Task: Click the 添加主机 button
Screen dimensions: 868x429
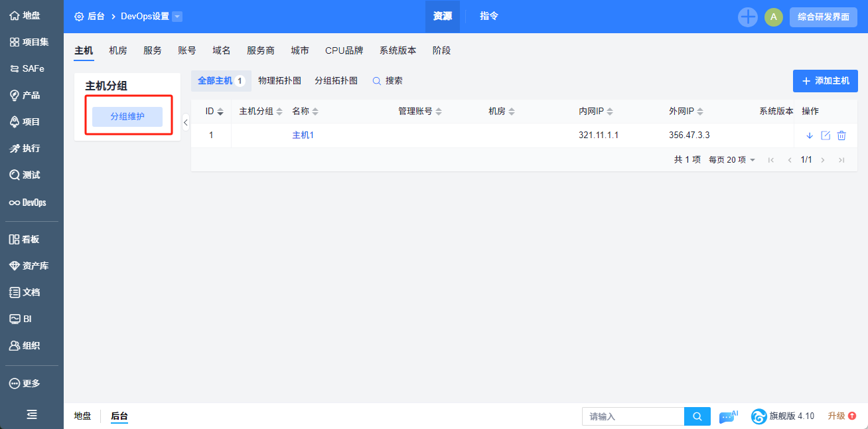Action: [x=825, y=81]
